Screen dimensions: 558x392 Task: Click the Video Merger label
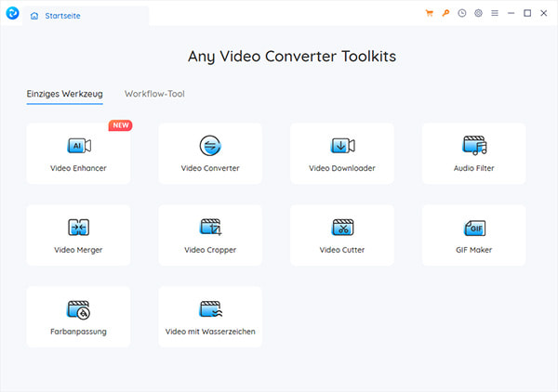click(x=78, y=250)
